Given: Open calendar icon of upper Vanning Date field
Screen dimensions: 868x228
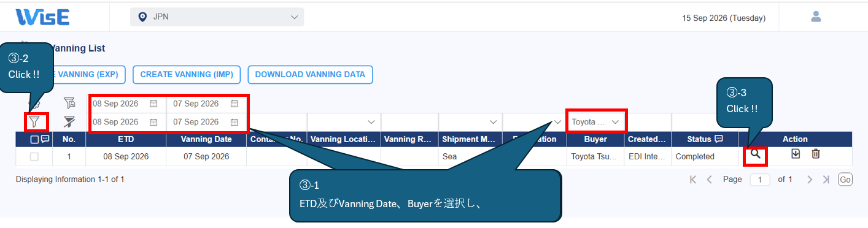Looking at the screenshot, I should (234, 104).
